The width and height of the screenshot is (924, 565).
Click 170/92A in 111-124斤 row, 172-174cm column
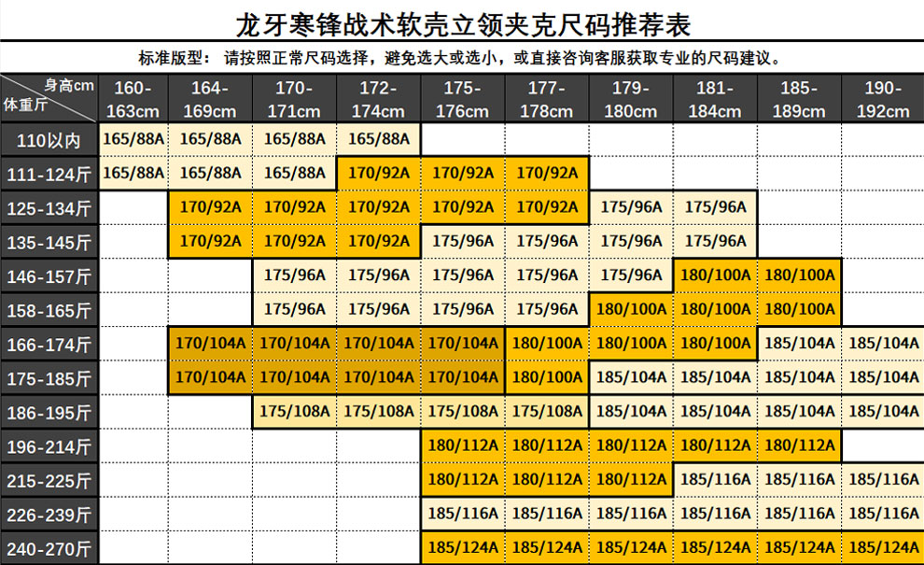pos(379,173)
